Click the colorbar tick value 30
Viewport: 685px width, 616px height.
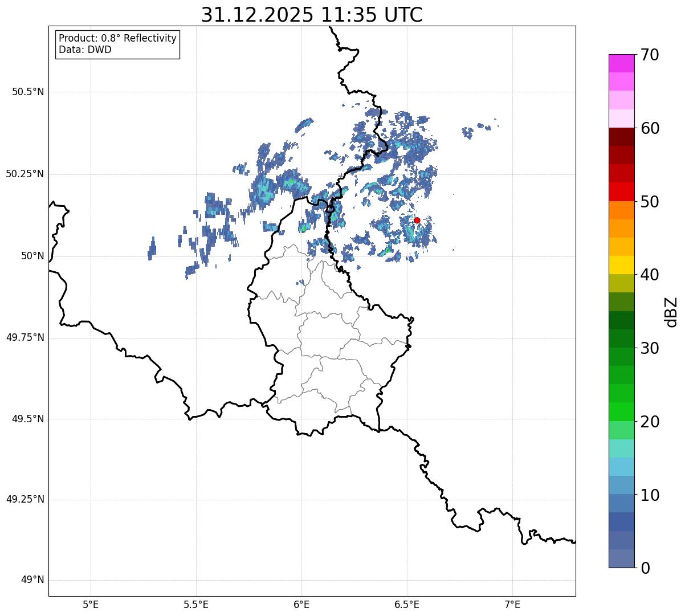click(x=650, y=348)
